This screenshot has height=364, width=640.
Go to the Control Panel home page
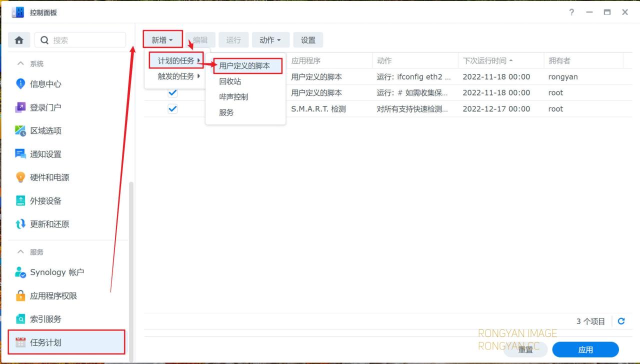click(19, 40)
